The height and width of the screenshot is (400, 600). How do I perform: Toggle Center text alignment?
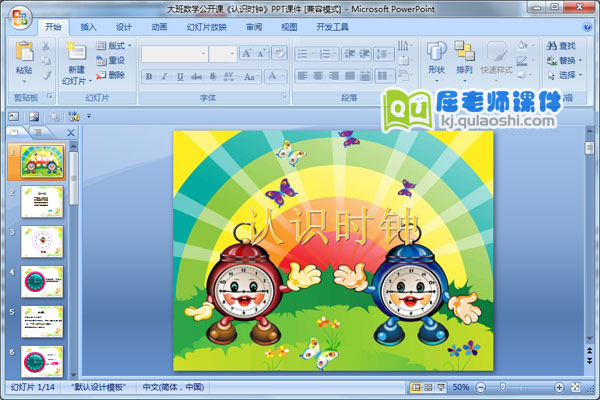(x=318, y=76)
